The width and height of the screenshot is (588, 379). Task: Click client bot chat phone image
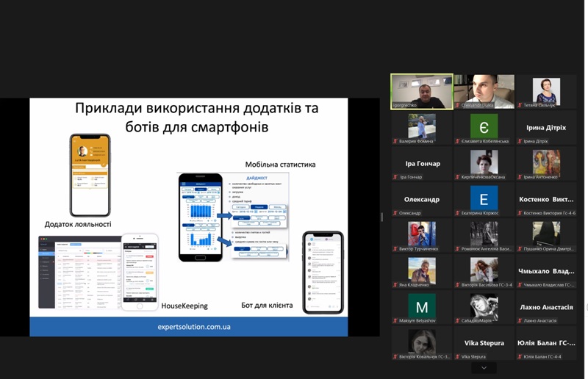coord(323,272)
